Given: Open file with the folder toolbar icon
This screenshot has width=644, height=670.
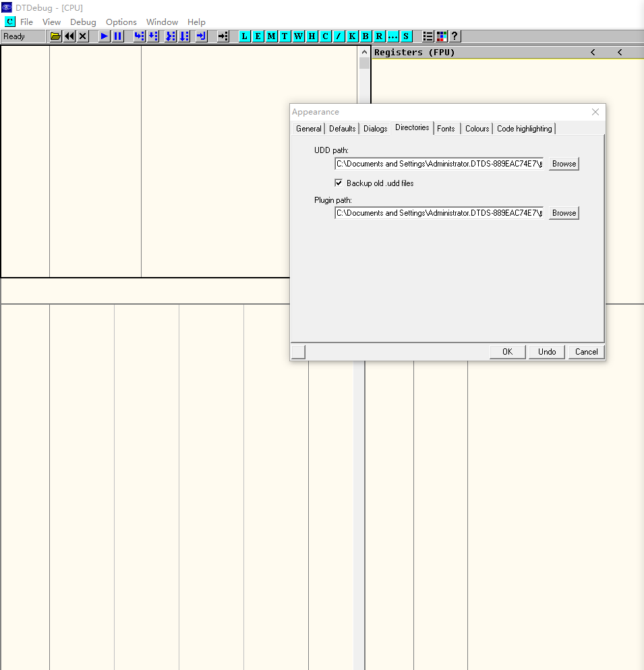Looking at the screenshot, I should [55, 36].
